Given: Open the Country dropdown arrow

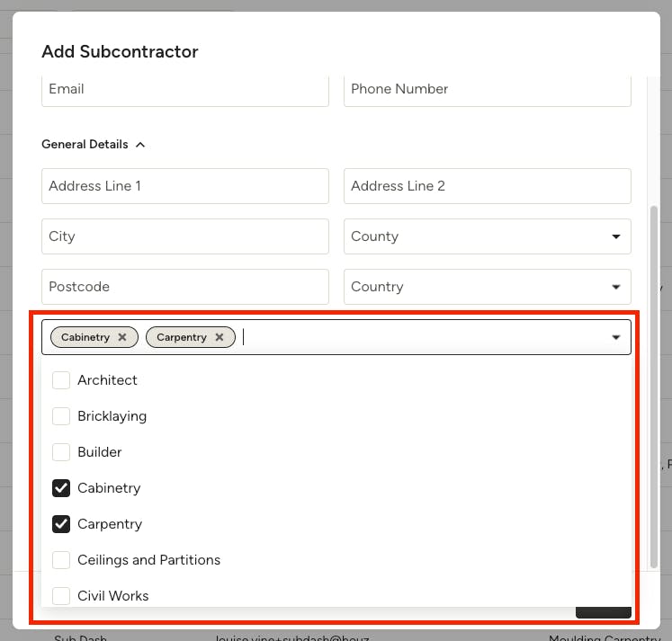Looking at the screenshot, I should click(616, 287).
